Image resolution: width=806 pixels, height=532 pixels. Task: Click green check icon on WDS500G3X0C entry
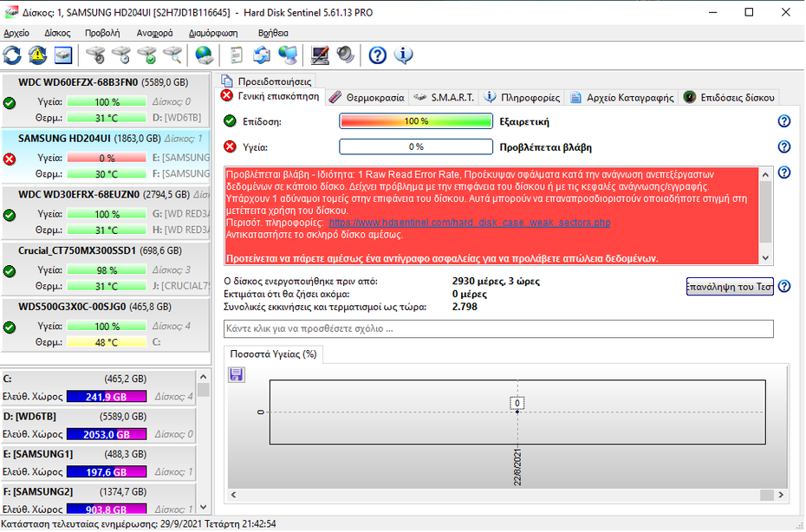click(x=10, y=328)
